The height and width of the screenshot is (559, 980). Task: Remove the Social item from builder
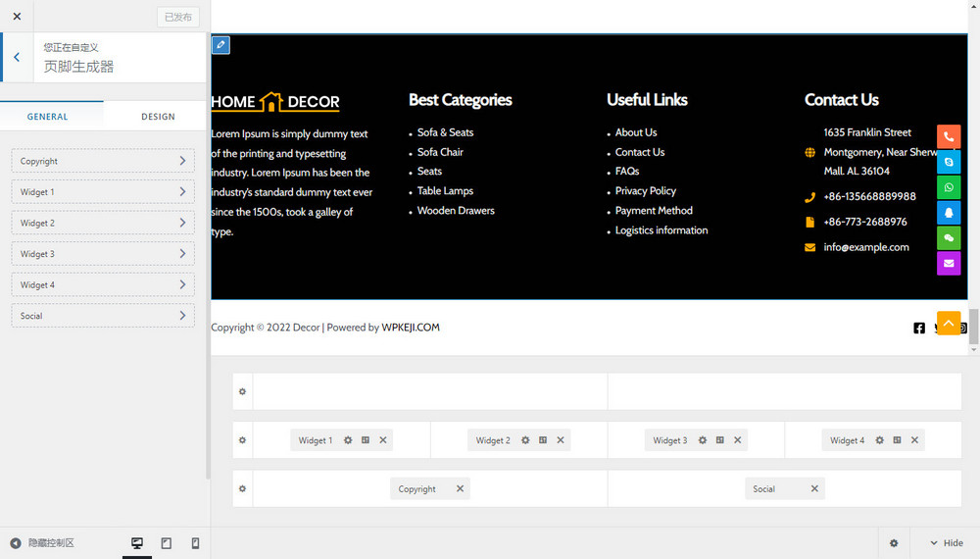[x=814, y=489]
